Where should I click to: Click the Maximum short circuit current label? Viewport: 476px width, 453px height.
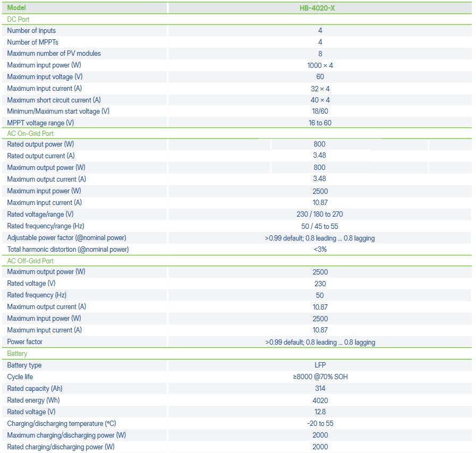[54, 100]
